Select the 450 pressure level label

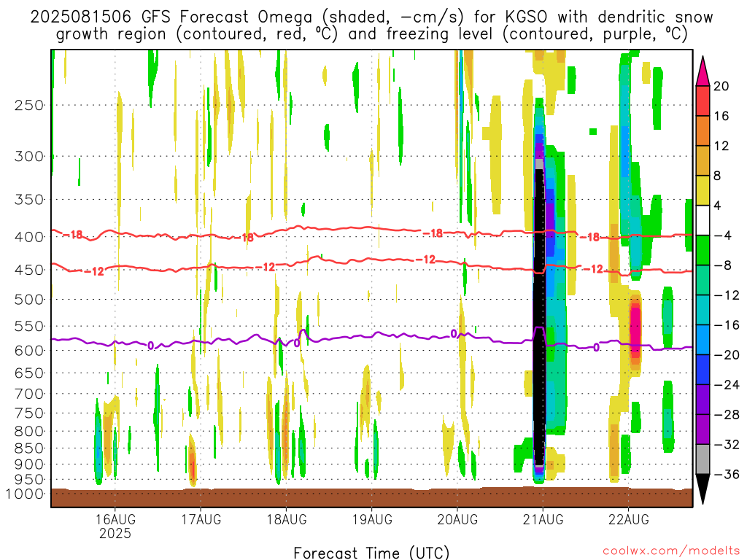pos(28,270)
